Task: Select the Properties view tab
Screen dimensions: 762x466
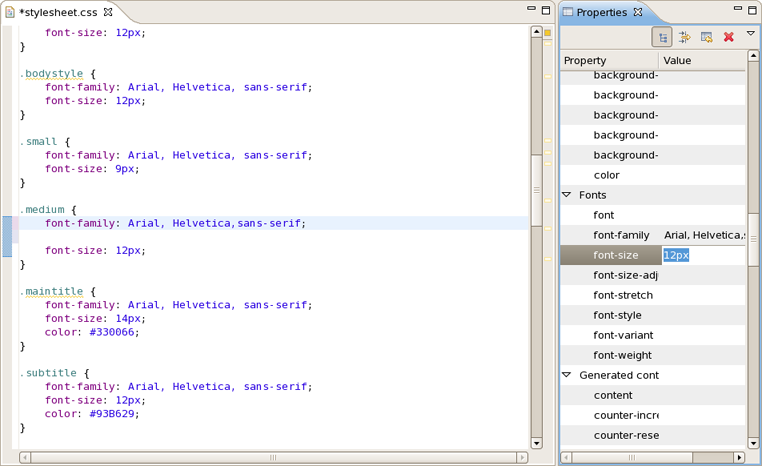Action: point(602,12)
